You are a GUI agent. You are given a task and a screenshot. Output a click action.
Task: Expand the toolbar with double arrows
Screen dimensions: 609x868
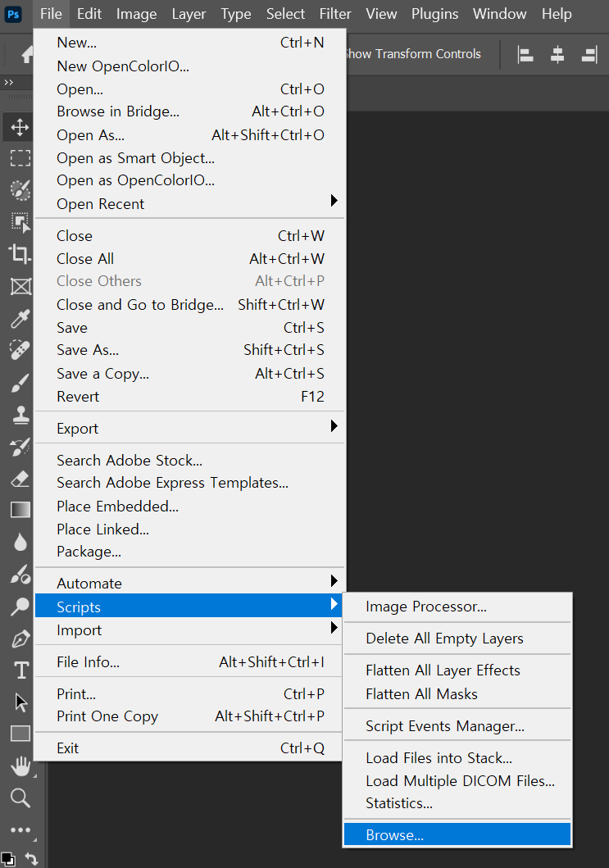8,83
